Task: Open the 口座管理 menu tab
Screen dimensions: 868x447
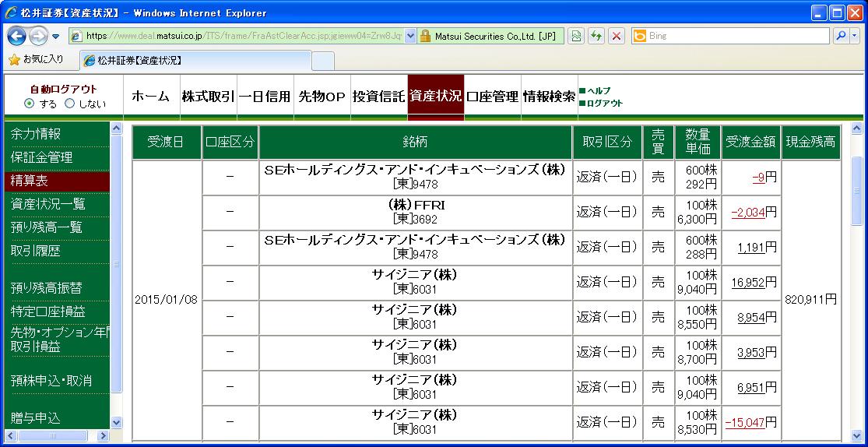Action: tap(493, 97)
